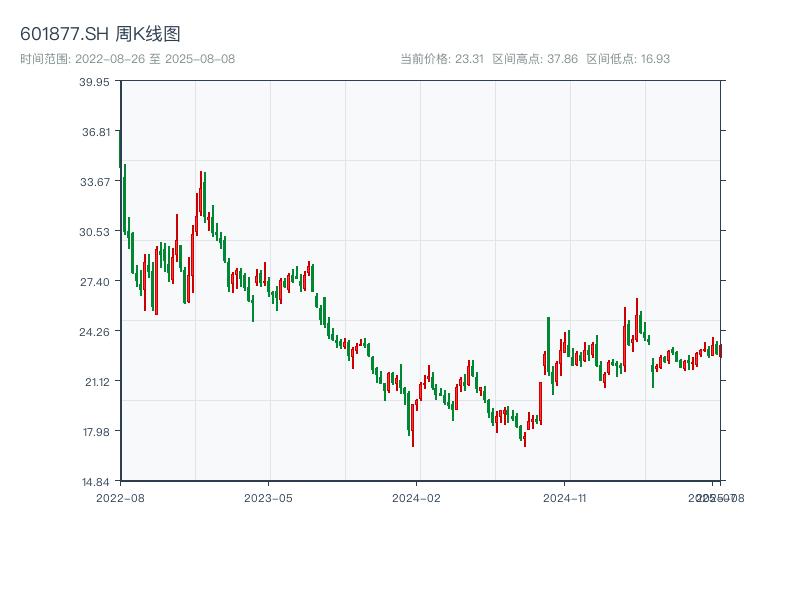Select the 时间范围 date range text
The image size is (800, 600).
[x=127, y=59]
